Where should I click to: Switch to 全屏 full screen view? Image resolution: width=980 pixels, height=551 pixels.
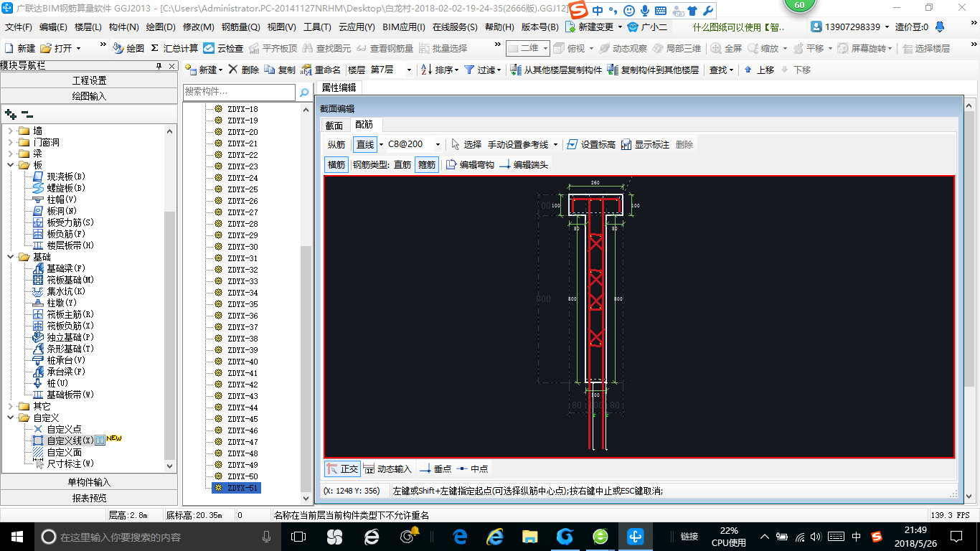[726, 48]
